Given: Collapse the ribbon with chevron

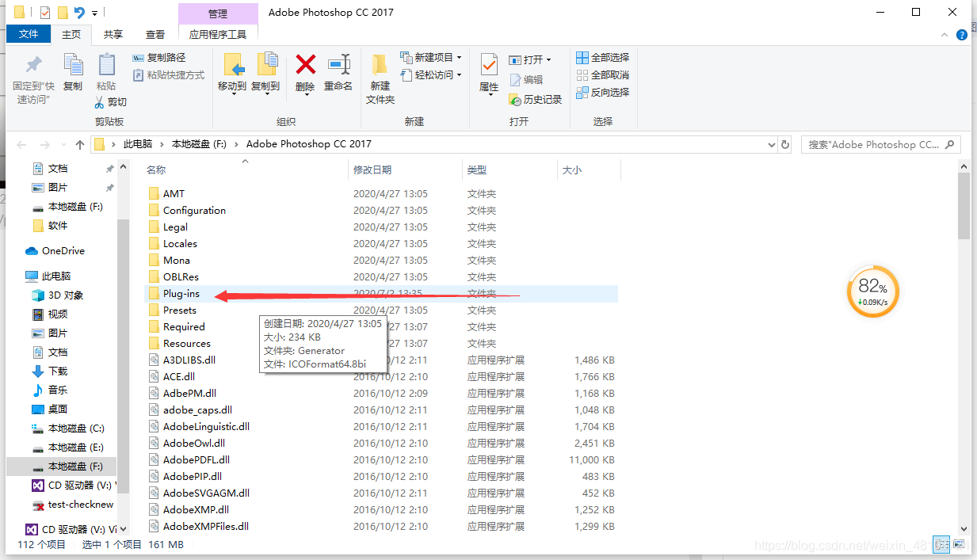Looking at the screenshot, I should pos(943,35).
